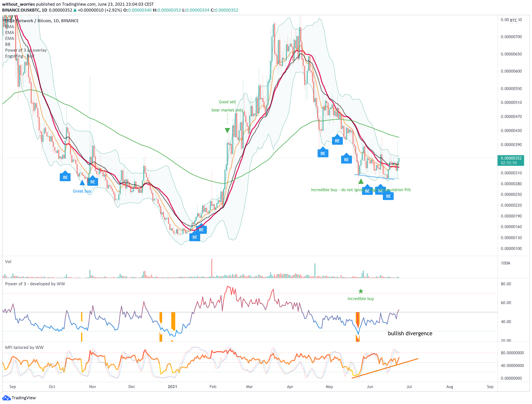Screen dimensions: 532x404
Task: Click the blue triangle above 'Great buy'
Action: (82, 183)
